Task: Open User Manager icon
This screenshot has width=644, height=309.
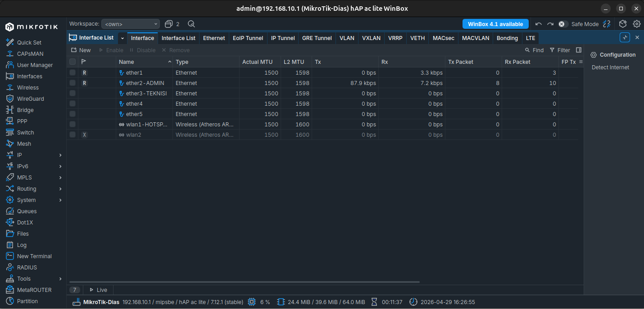Action: click(10, 65)
